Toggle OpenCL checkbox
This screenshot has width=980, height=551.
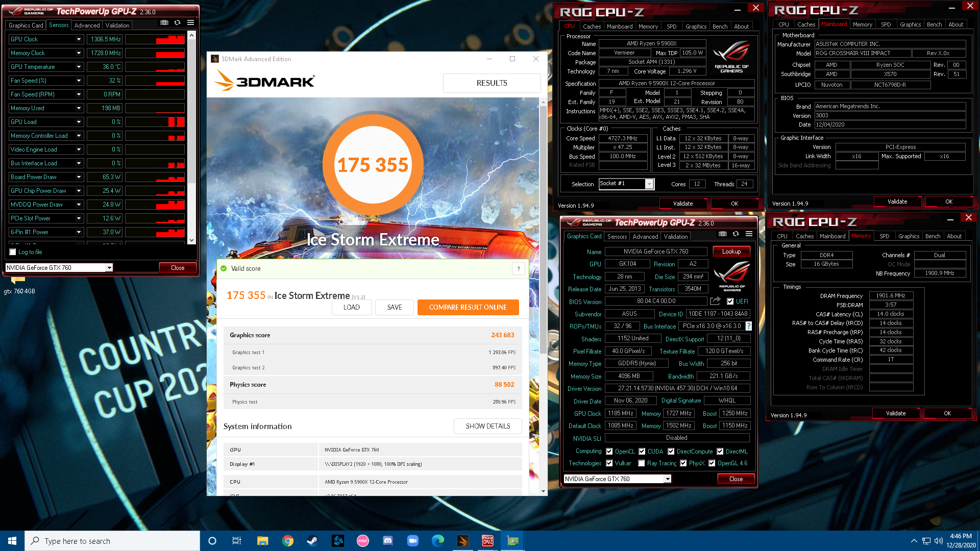pos(609,452)
